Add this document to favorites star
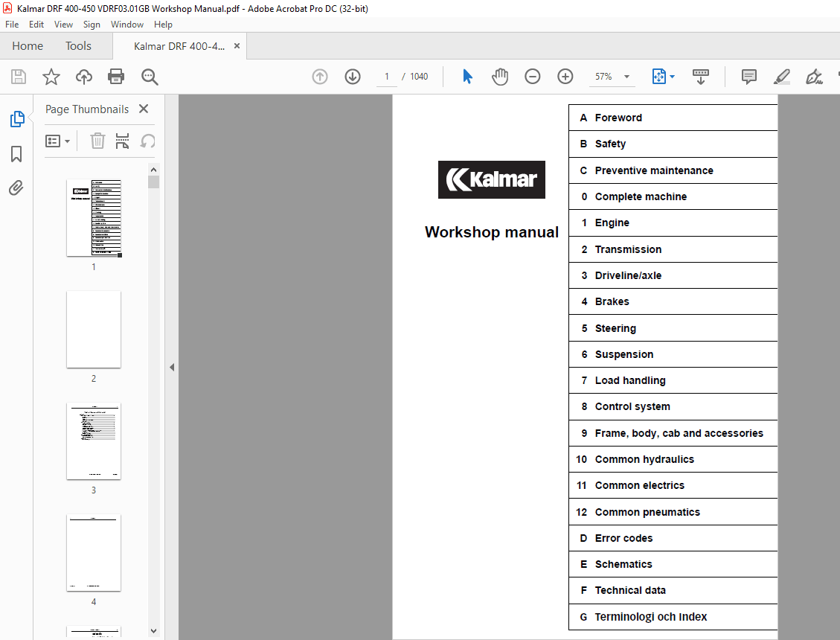Viewport: 840px width, 640px height. [51, 77]
